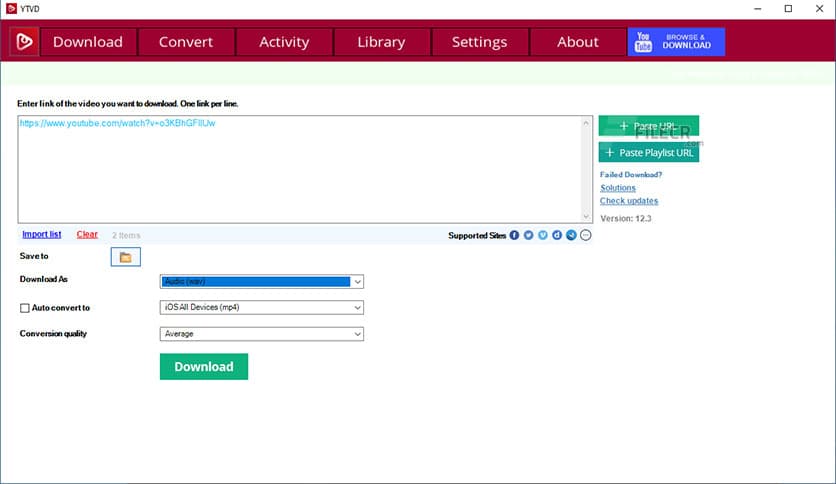Click the Dailymotion supported site icon
This screenshot has width=836, height=484.
pyautogui.click(x=557, y=235)
